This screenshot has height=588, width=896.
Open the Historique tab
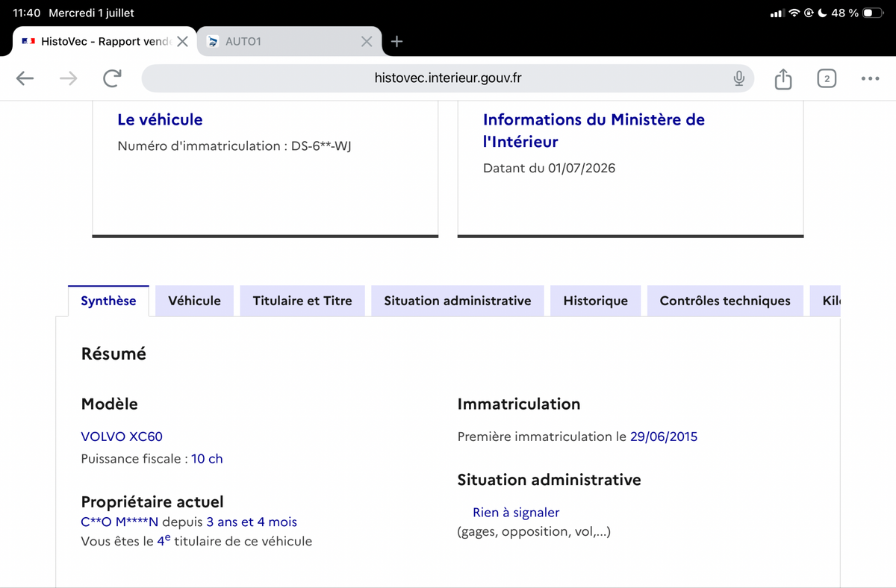(x=596, y=301)
